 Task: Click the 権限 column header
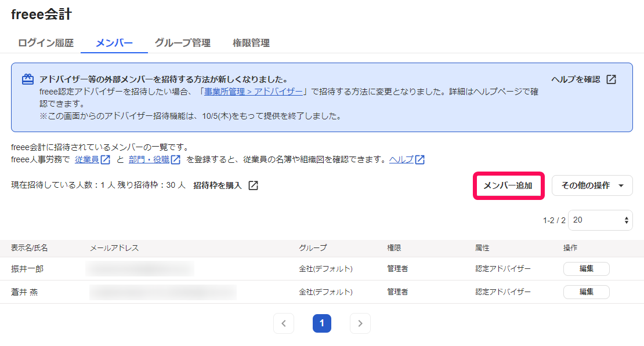coord(394,248)
